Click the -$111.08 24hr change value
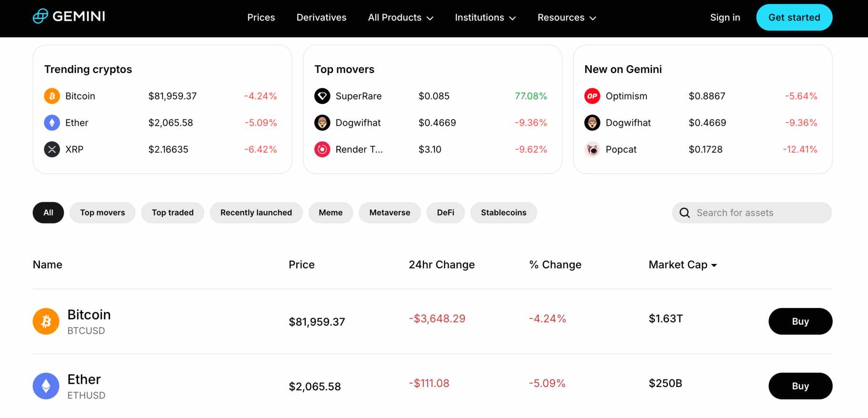This screenshot has width=868, height=418. pyautogui.click(x=429, y=383)
